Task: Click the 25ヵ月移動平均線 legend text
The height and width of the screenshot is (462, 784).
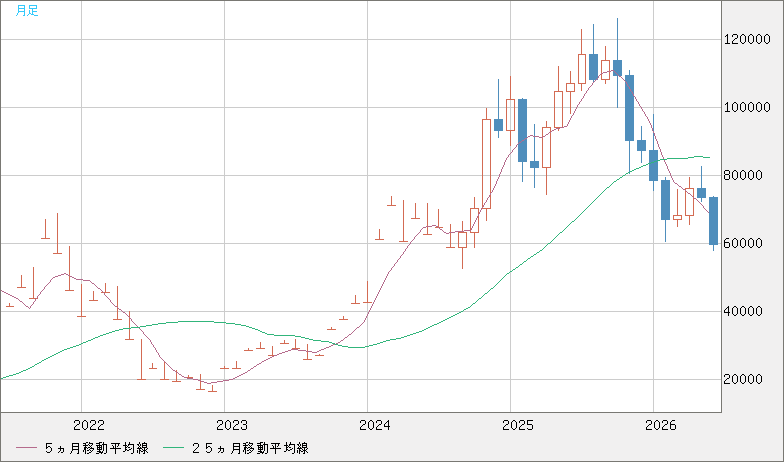Action: 250,448
